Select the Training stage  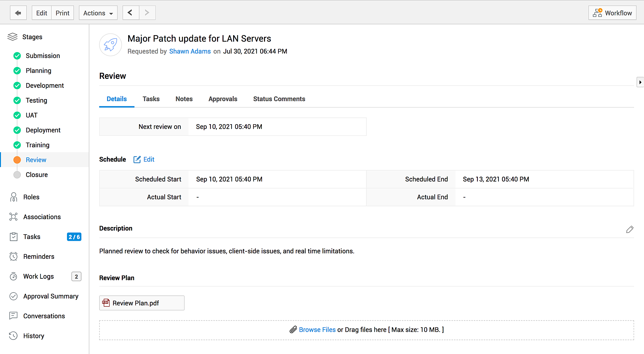point(38,145)
